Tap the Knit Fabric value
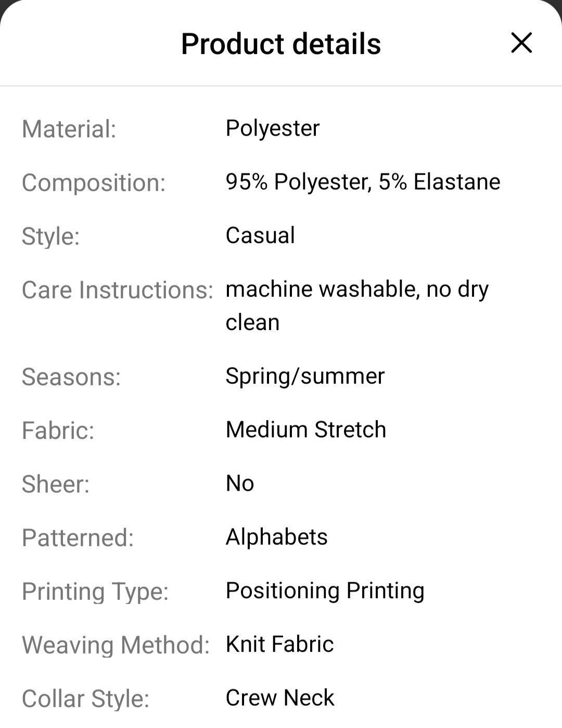 [x=279, y=644]
